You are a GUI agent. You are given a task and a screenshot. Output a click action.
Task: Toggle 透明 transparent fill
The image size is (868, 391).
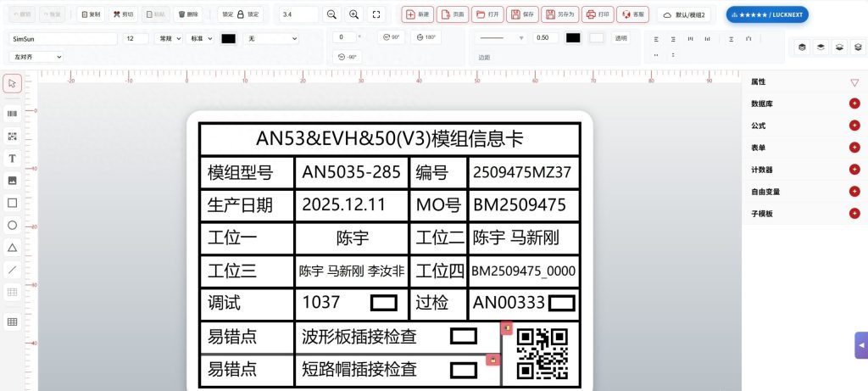620,38
